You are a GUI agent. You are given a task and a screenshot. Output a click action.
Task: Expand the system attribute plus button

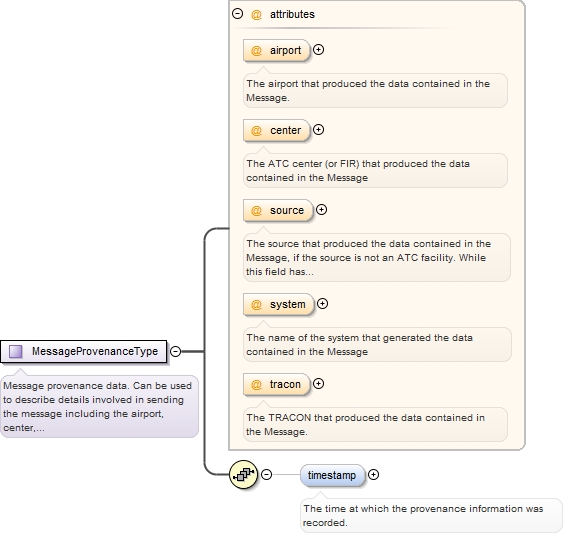pos(322,304)
